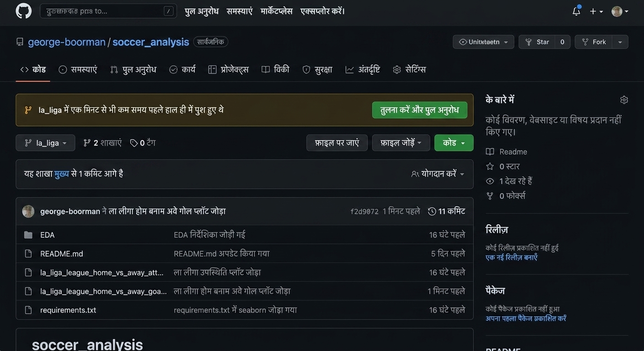Open the EDA folder
Image resolution: width=644 pixels, height=351 pixels.
pos(48,235)
